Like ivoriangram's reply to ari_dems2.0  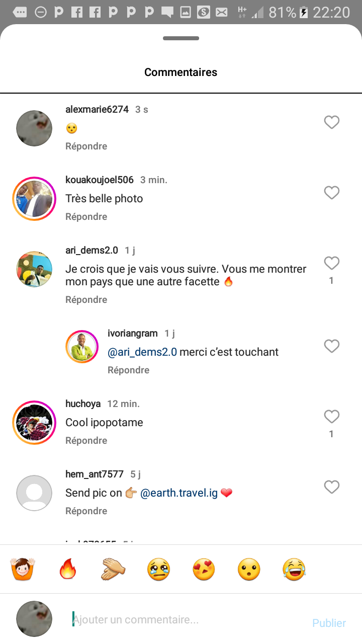point(331,346)
